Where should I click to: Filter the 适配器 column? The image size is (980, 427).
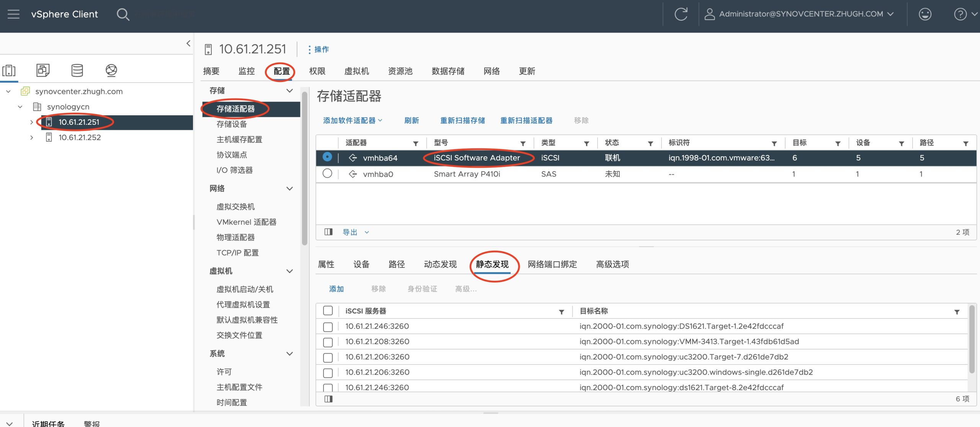point(415,144)
